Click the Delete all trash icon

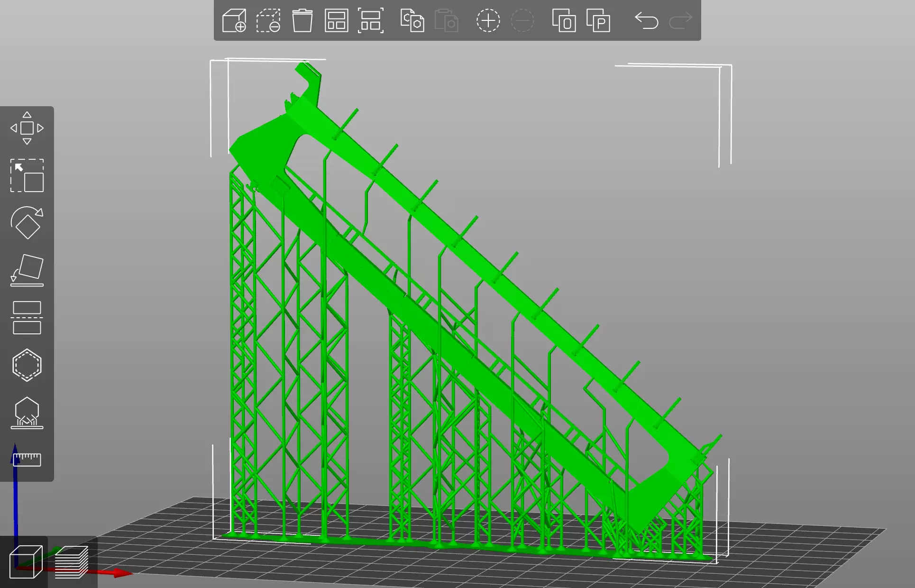point(302,21)
